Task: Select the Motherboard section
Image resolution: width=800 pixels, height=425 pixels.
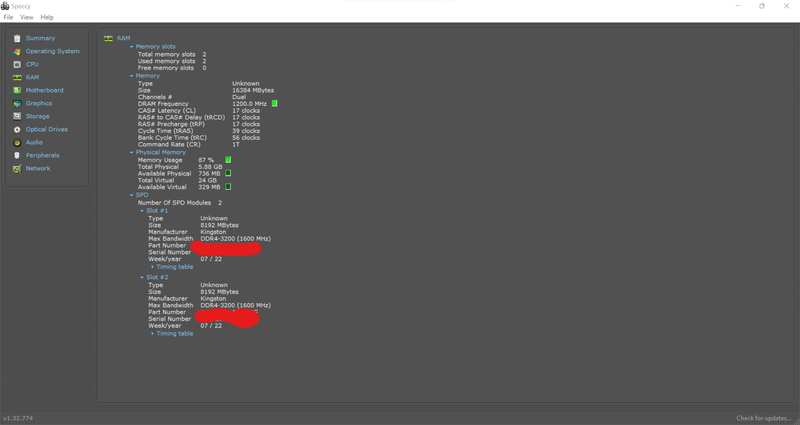Action: tap(44, 90)
